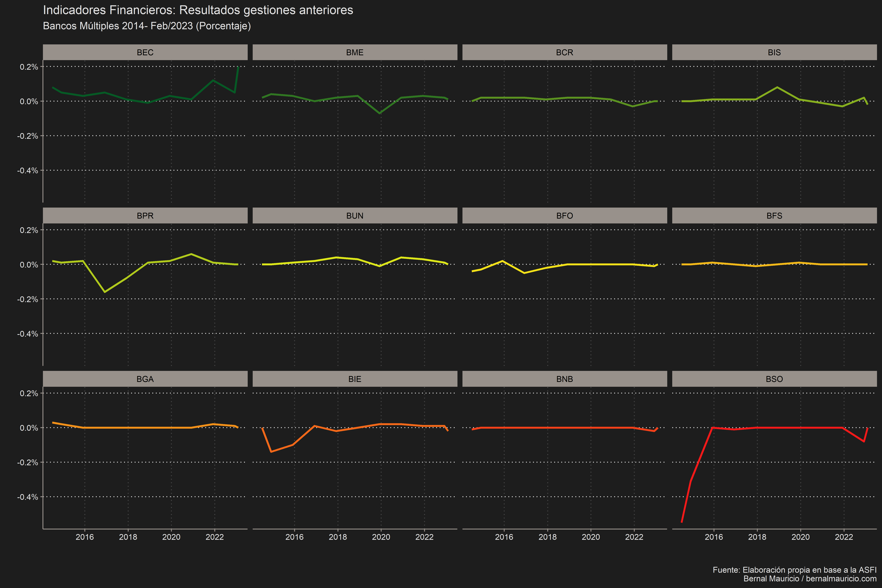Select the BEC panel header
The width and height of the screenshot is (882, 588).
coord(145,52)
